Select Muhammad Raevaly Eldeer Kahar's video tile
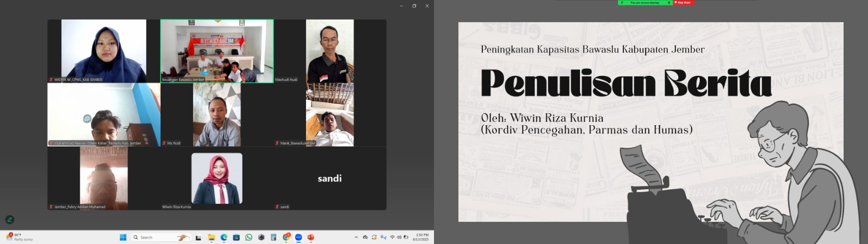Image resolution: width=868 pixels, height=244 pixels. (104, 114)
